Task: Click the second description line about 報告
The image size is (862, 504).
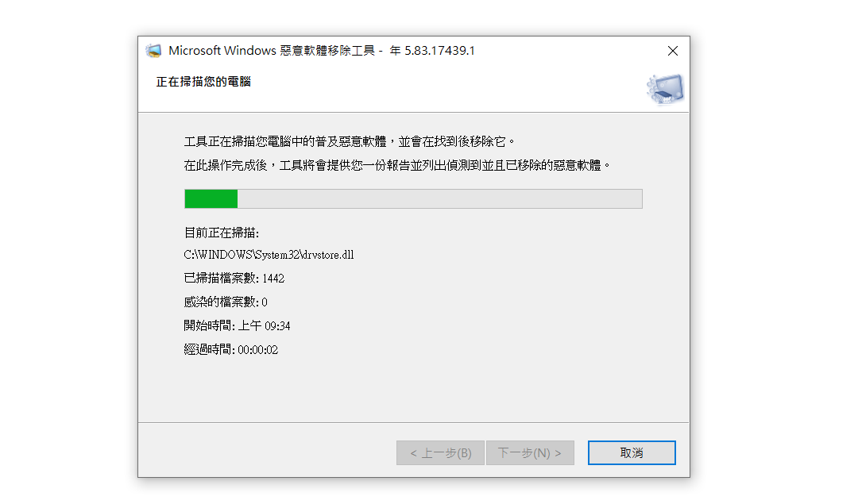Action: (x=397, y=165)
